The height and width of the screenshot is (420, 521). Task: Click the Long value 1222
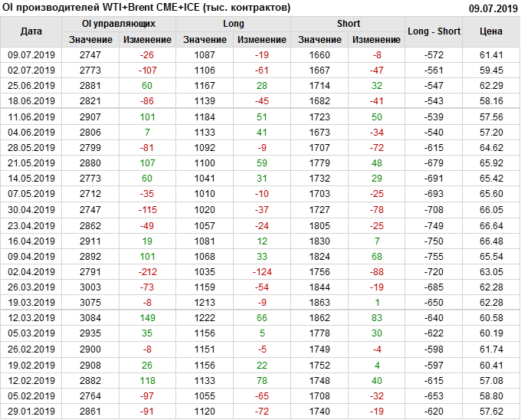click(x=205, y=318)
